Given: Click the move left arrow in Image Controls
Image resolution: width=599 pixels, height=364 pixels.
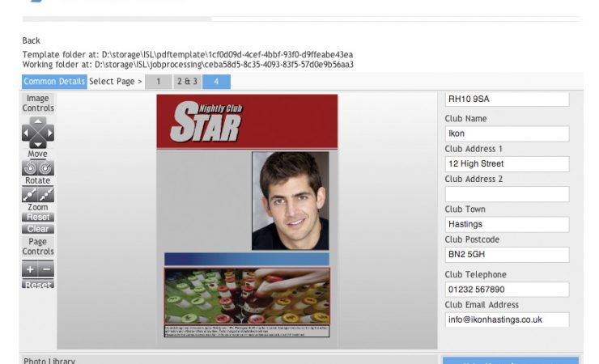Looking at the screenshot, I should [27, 132].
